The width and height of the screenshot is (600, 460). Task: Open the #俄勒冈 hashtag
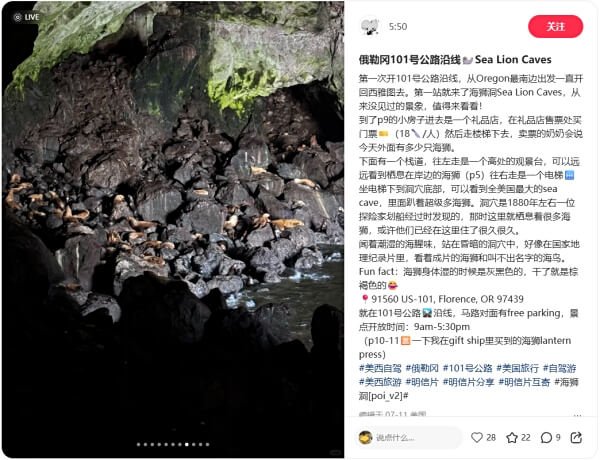click(x=422, y=368)
